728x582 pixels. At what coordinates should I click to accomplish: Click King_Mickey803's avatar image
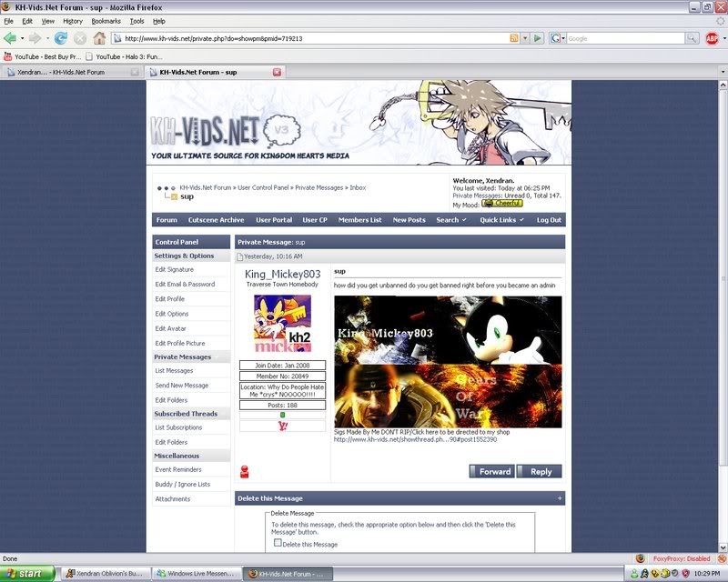282,324
